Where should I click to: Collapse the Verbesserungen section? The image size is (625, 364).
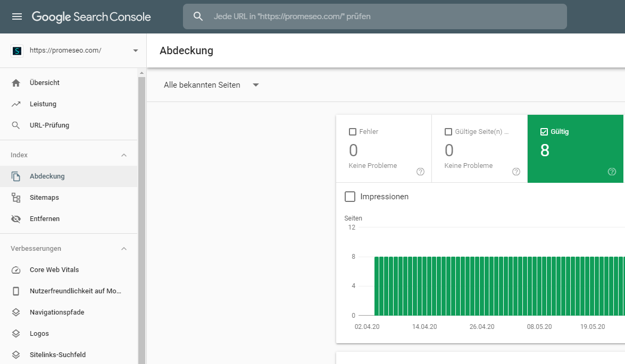tap(124, 249)
